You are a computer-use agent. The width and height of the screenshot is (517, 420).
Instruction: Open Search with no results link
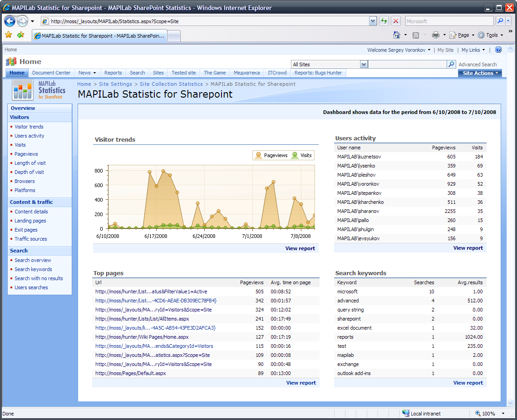(x=39, y=278)
